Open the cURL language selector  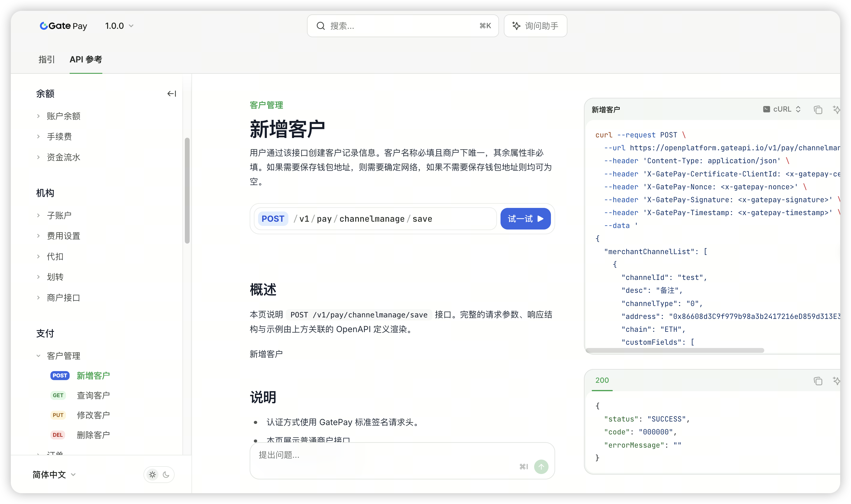point(782,109)
